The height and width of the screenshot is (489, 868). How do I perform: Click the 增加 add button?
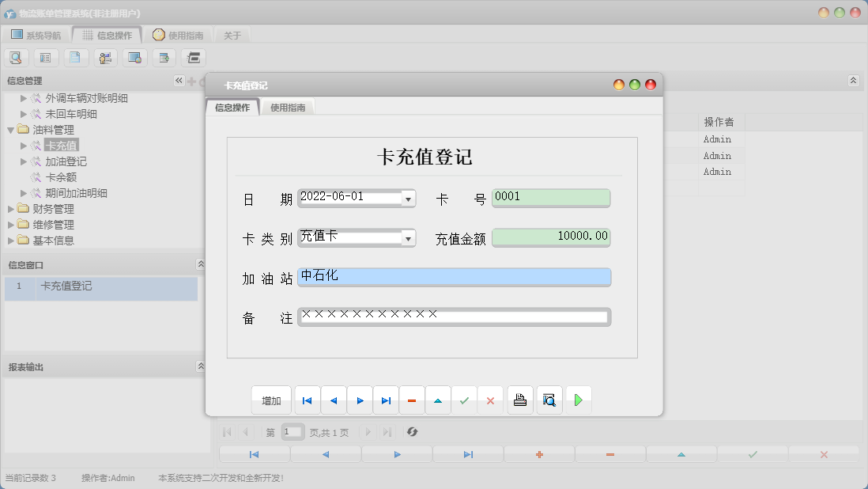tap(271, 400)
